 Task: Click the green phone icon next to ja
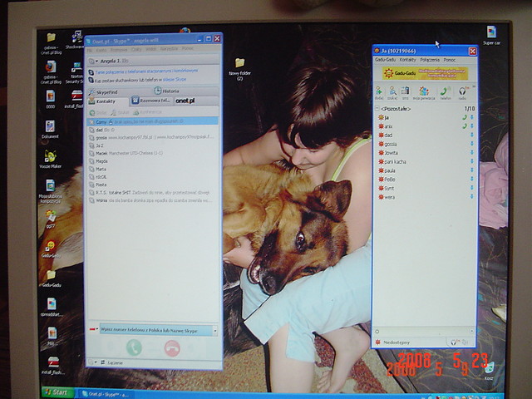(465, 117)
